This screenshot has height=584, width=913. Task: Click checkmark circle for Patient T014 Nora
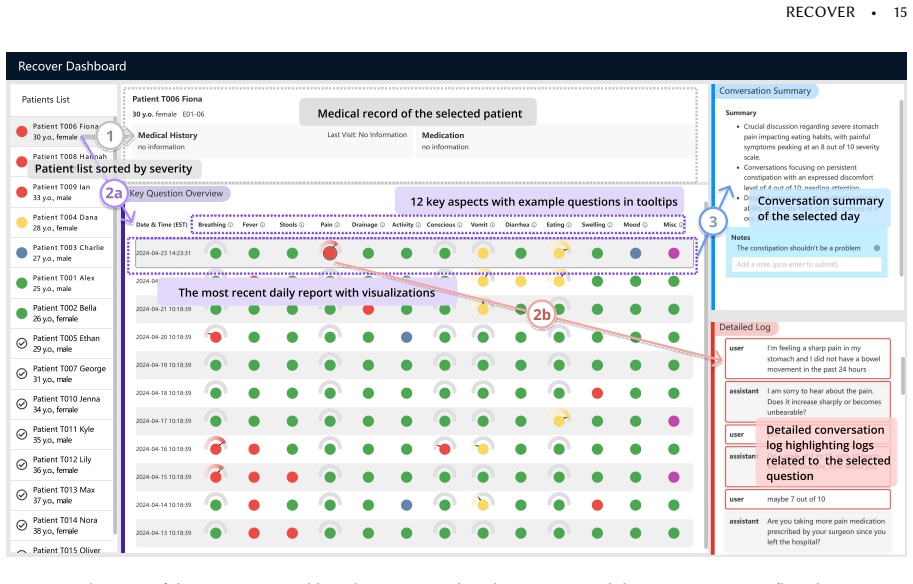tap(22, 525)
